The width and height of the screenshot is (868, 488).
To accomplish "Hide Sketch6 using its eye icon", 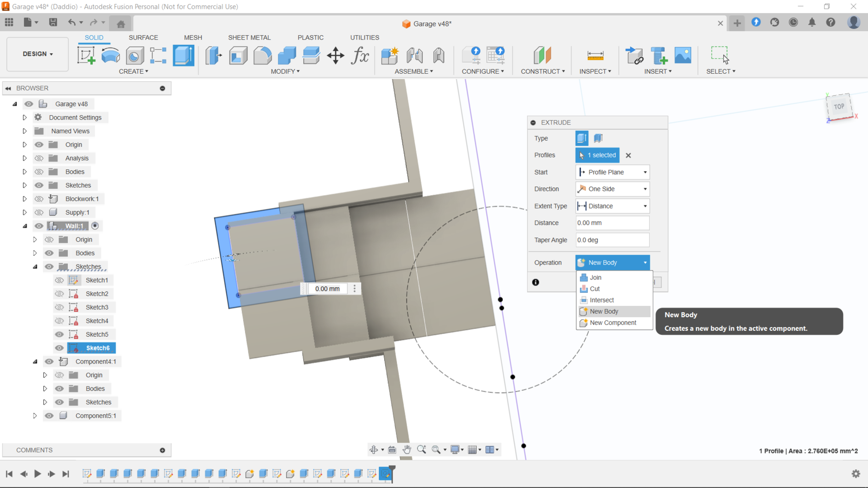I will (59, 348).
